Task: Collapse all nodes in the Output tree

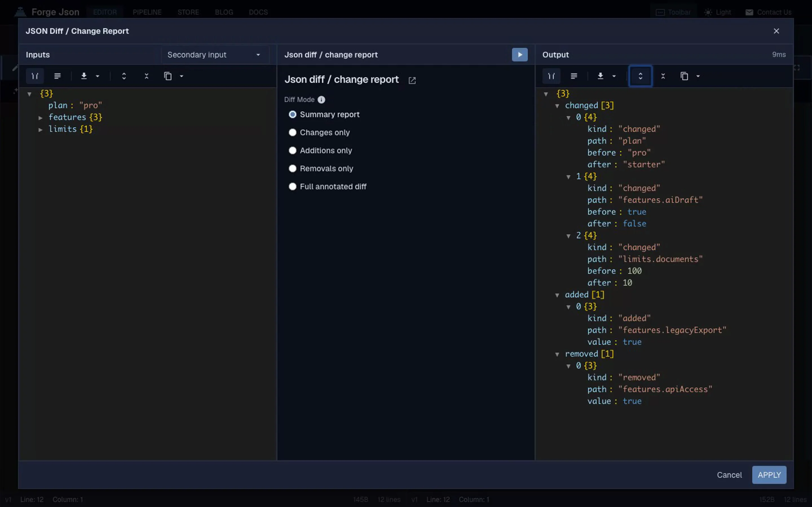Action: [x=663, y=76]
